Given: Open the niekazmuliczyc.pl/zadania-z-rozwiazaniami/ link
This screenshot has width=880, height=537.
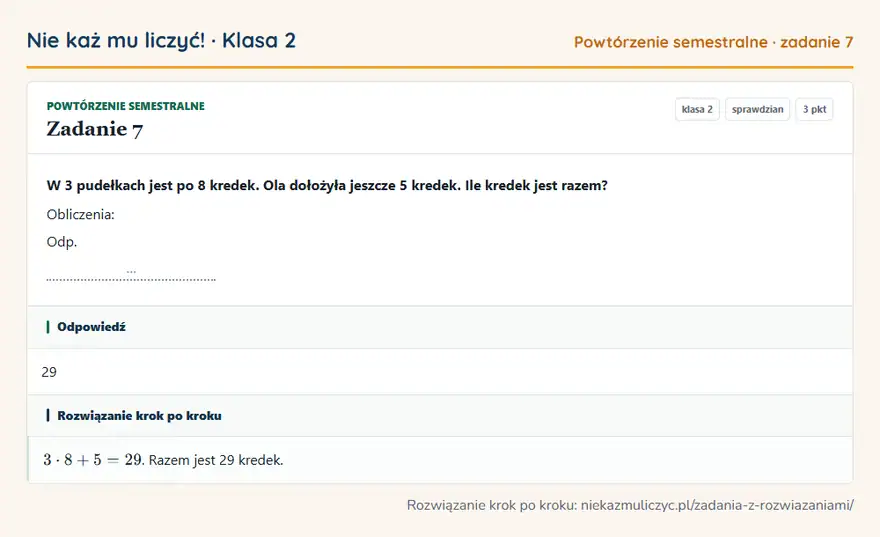Looking at the screenshot, I should [x=717, y=506].
